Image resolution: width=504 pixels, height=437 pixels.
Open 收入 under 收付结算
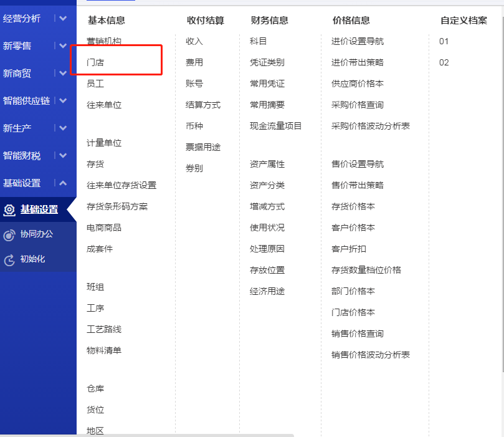point(194,41)
